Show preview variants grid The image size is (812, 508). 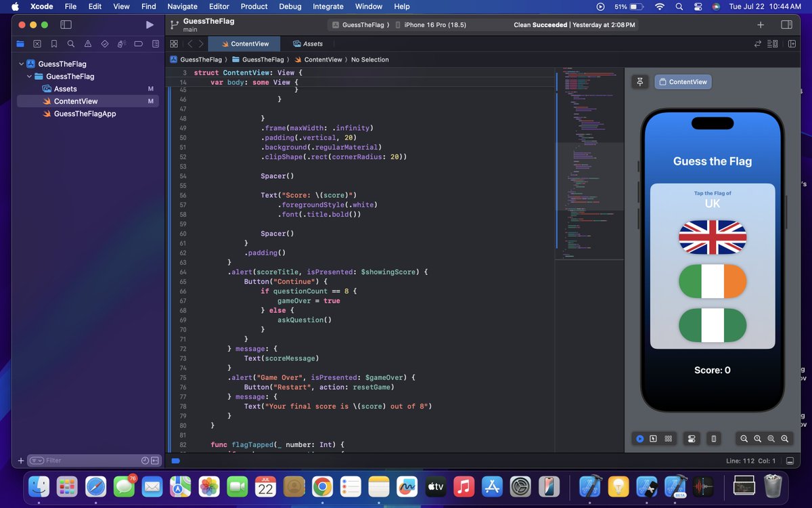[668, 439]
